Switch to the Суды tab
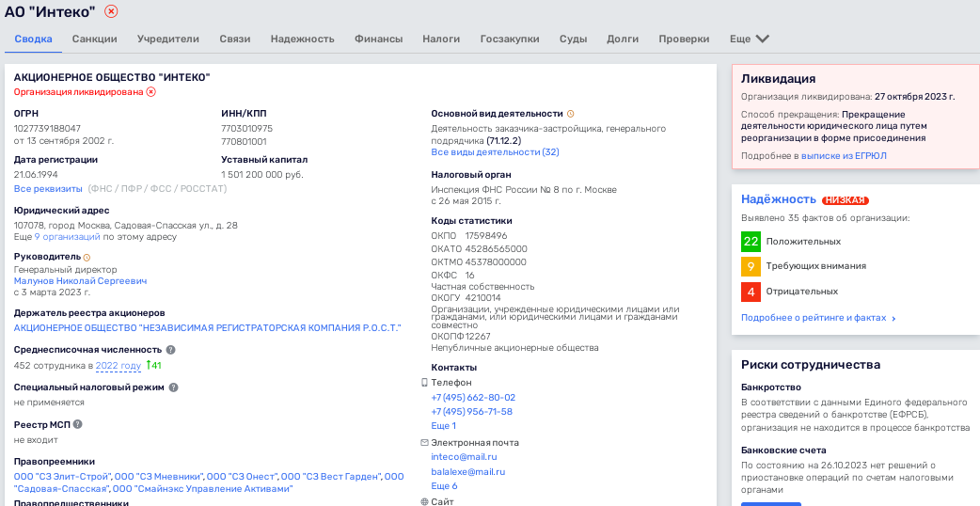980x506 pixels. coord(573,39)
